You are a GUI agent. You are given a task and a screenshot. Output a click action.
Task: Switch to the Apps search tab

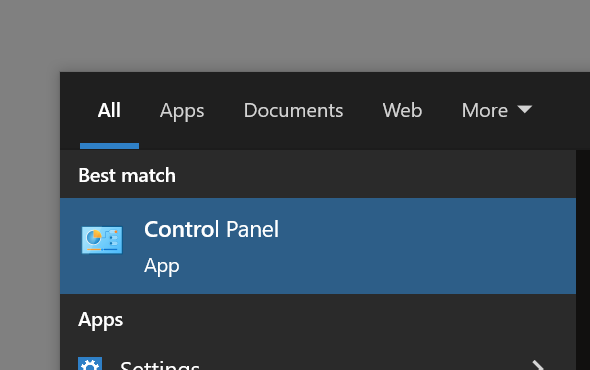182,111
